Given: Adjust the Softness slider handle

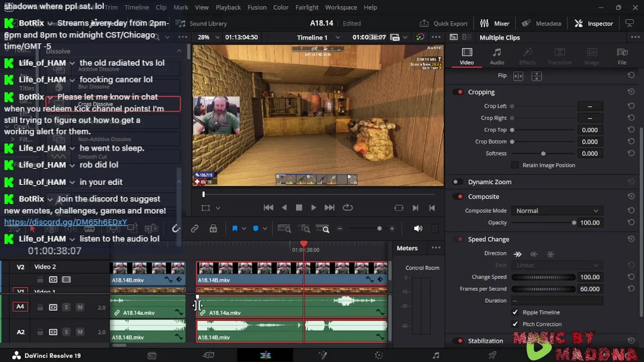Looking at the screenshot, I should (x=543, y=154).
